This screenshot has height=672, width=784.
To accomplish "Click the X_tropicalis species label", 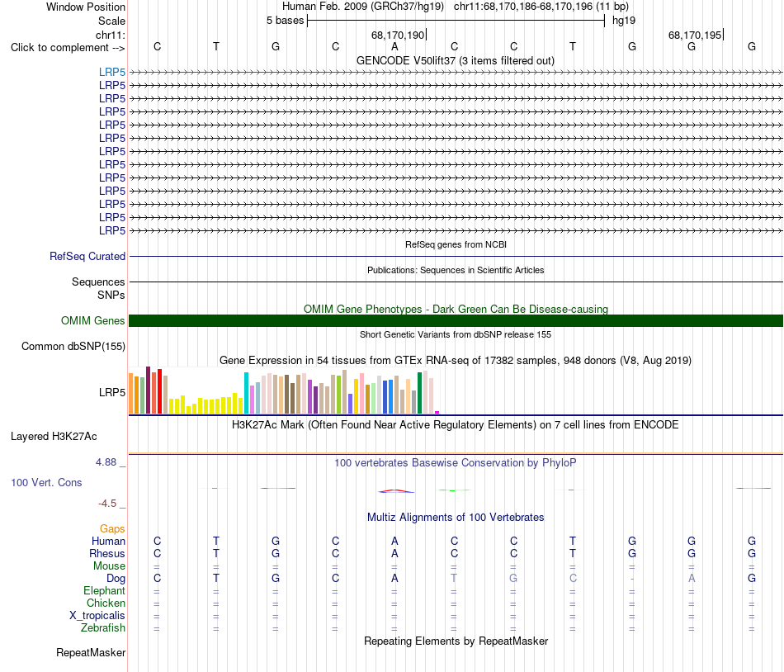I will point(97,616).
